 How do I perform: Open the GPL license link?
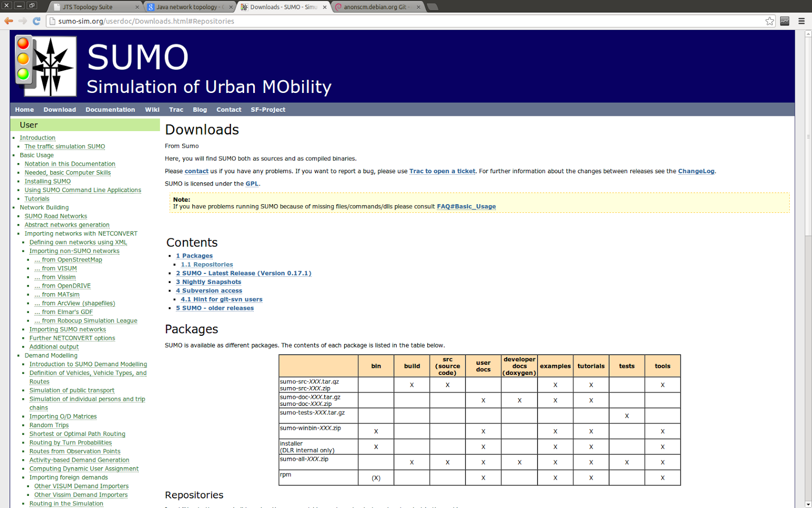(252, 183)
